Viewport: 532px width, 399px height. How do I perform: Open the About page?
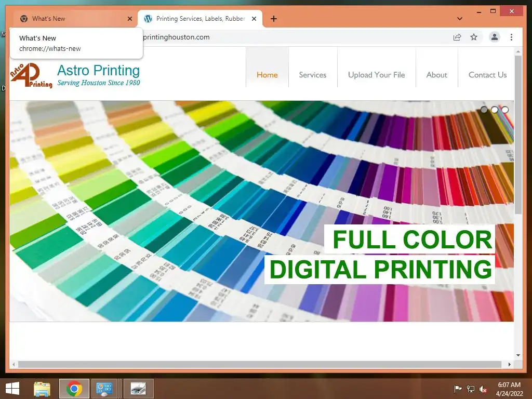436,75
